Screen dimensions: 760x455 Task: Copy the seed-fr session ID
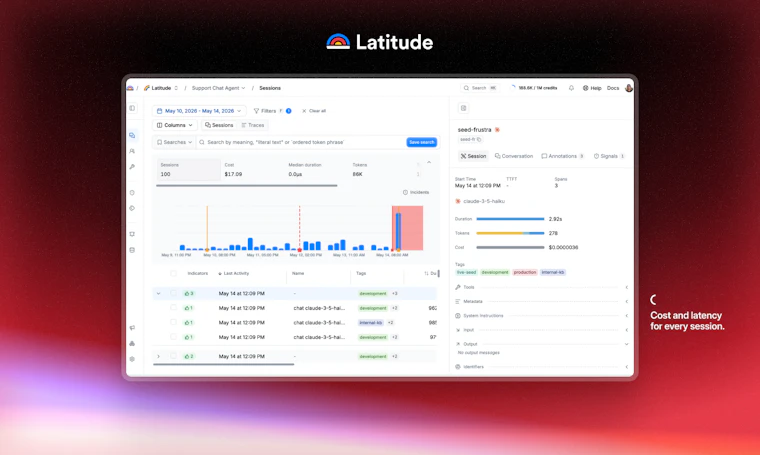(x=479, y=140)
